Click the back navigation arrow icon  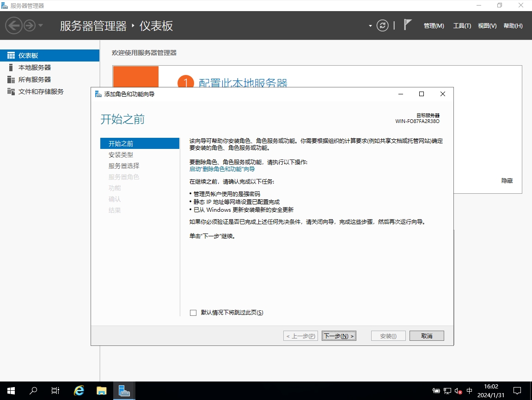14,25
